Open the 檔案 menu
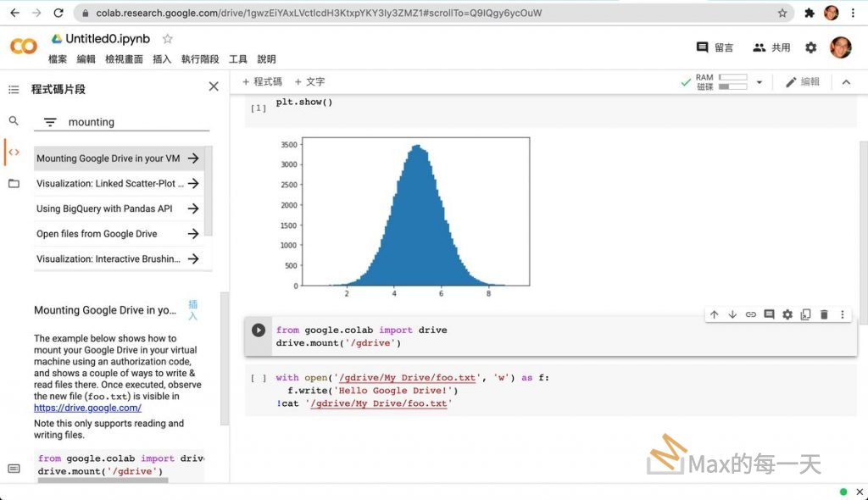This screenshot has width=868, height=500. [58, 59]
